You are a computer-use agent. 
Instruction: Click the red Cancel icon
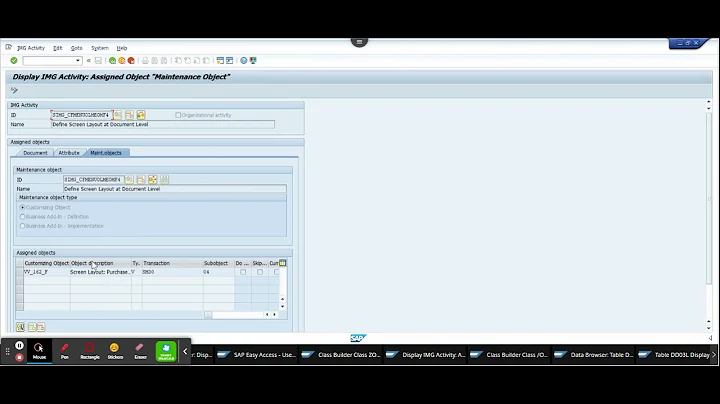click(x=131, y=61)
